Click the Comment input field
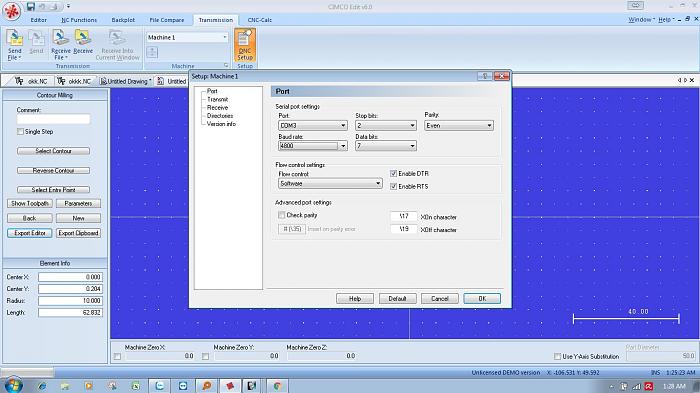This screenshot has height=393, width=700. pos(53,119)
